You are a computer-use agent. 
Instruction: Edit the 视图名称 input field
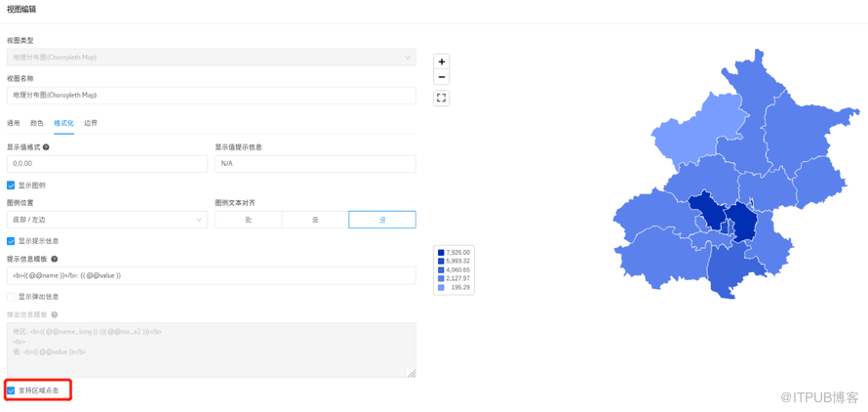coord(212,96)
